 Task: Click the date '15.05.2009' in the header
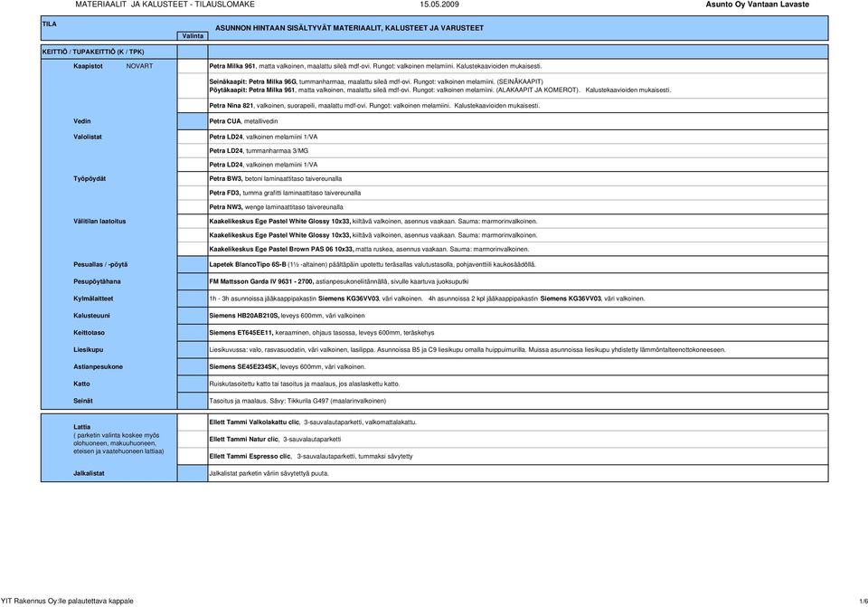pyautogui.click(x=439, y=5)
